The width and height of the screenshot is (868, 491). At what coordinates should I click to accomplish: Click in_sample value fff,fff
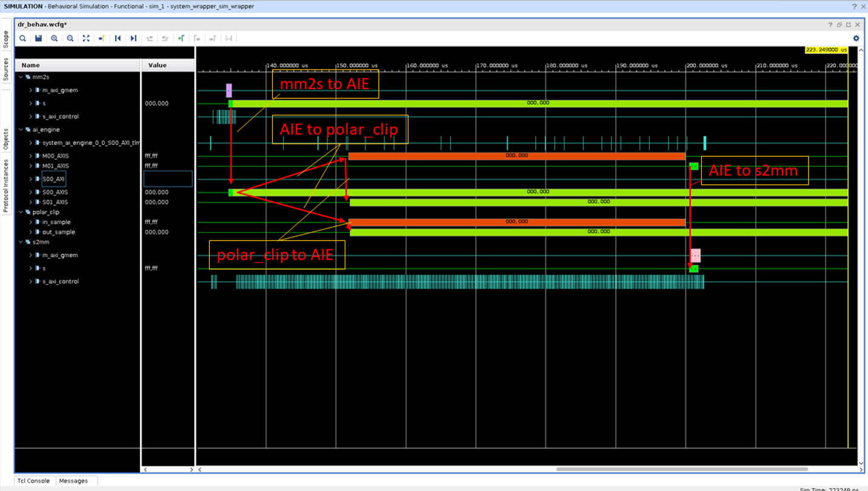pos(151,222)
